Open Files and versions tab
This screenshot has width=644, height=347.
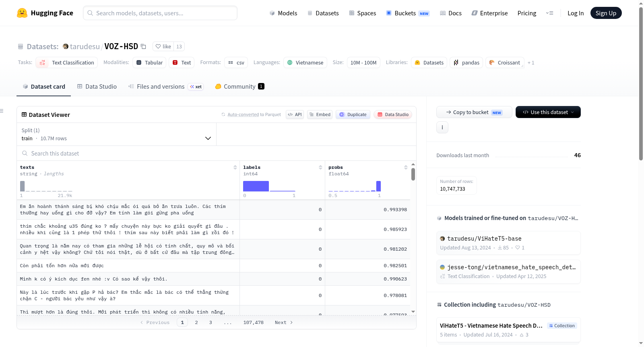click(x=165, y=87)
